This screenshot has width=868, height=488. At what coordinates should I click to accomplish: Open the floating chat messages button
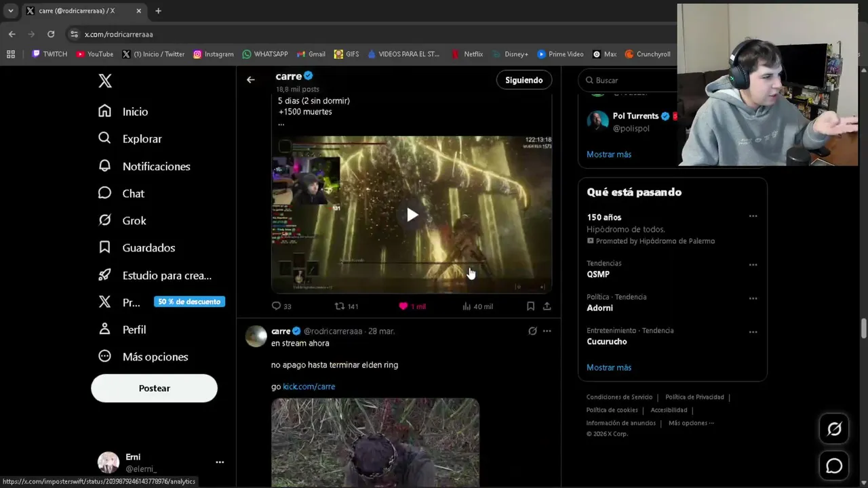click(834, 466)
